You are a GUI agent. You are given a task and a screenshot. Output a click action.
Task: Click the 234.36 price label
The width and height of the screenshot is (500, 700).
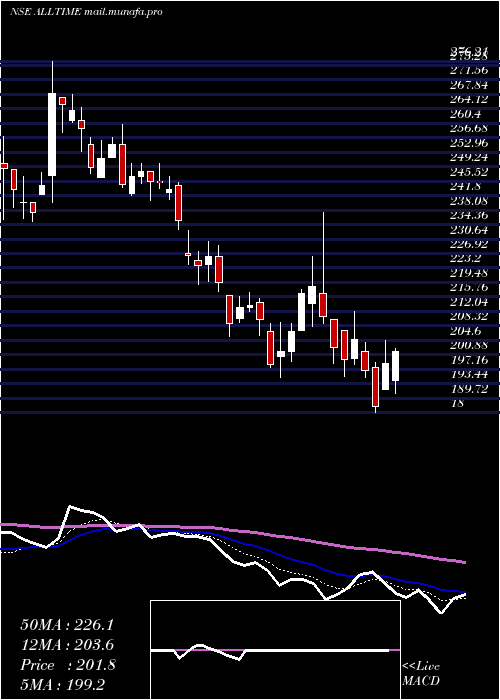(x=469, y=216)
